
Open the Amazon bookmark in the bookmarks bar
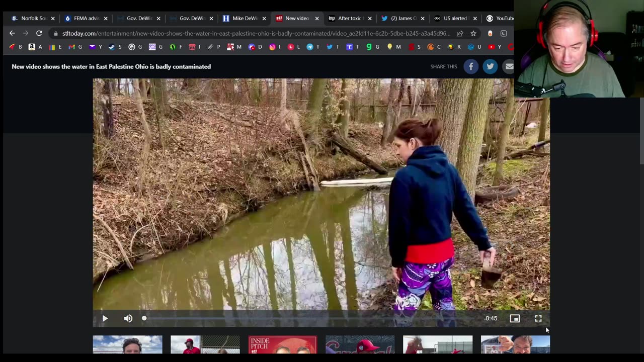(35, 47)
